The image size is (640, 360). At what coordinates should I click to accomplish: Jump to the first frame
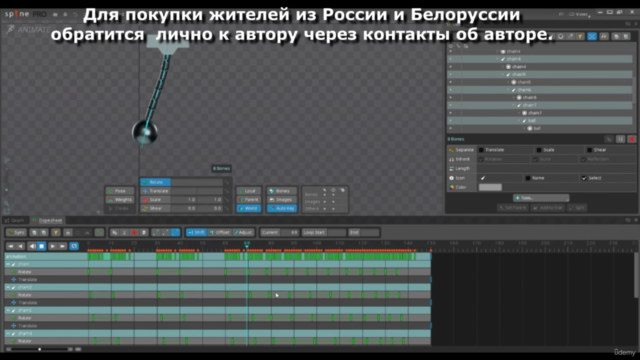click(x=11, y=246)
